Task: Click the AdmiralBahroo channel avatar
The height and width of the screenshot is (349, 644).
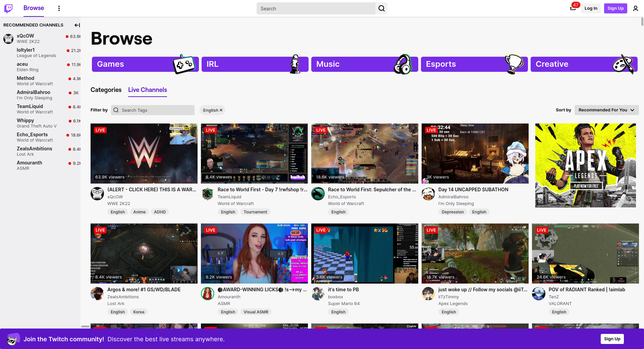Action: pyautogui.click(x=428, y=194)
